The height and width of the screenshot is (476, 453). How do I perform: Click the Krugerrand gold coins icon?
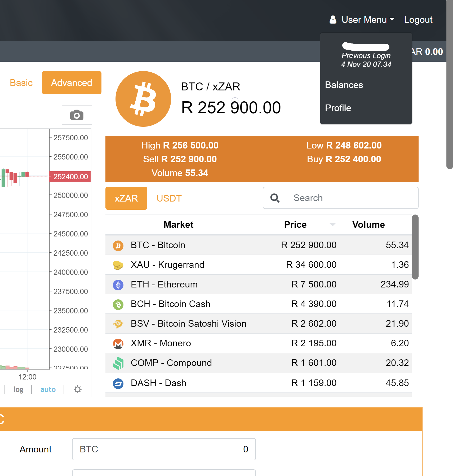click(118, 265)
